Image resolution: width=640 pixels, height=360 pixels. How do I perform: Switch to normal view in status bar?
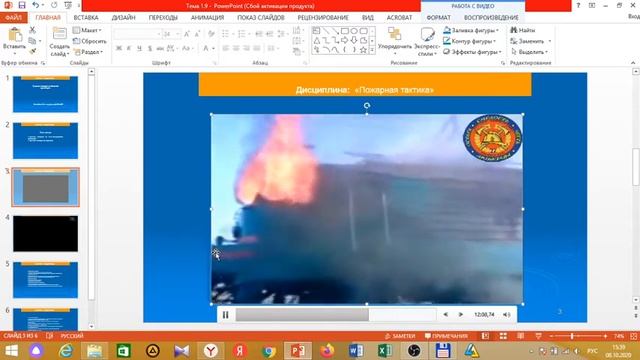pos(485,336)
